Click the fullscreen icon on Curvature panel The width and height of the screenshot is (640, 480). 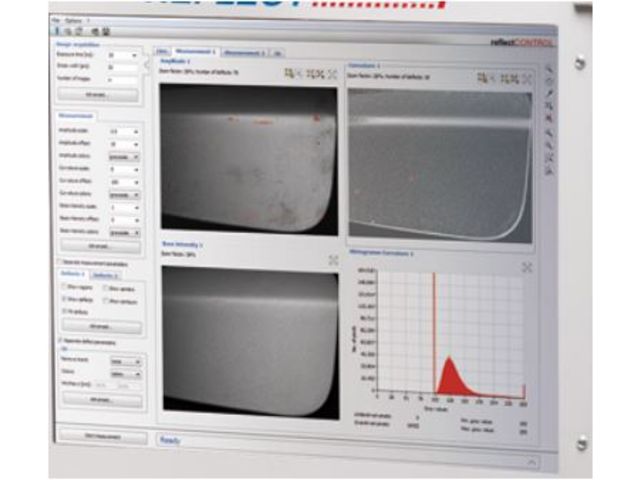[527, 78]
